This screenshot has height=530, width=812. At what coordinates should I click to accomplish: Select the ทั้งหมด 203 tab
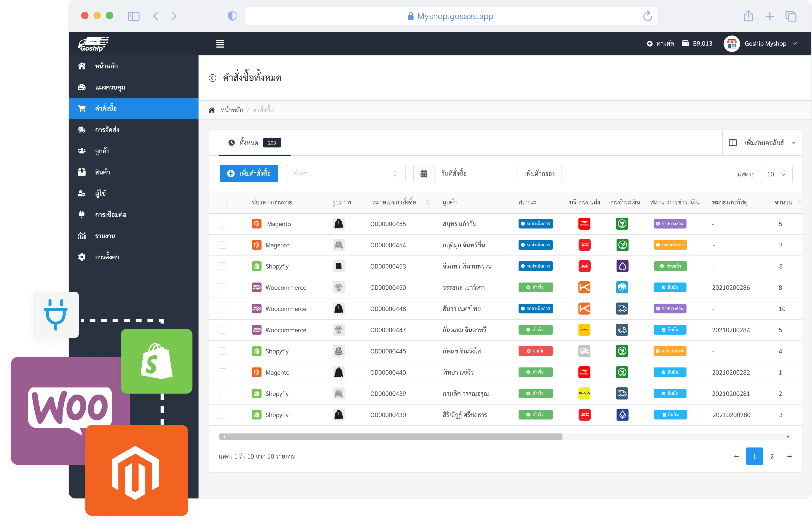click(x=255, y=142)
